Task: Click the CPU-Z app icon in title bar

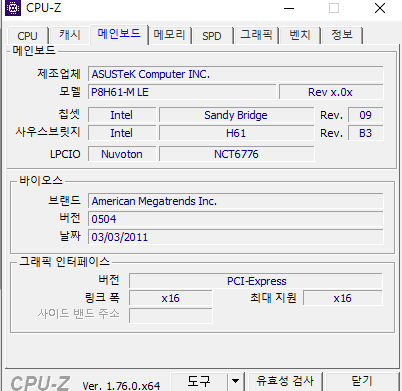Action: pos(13,8)
